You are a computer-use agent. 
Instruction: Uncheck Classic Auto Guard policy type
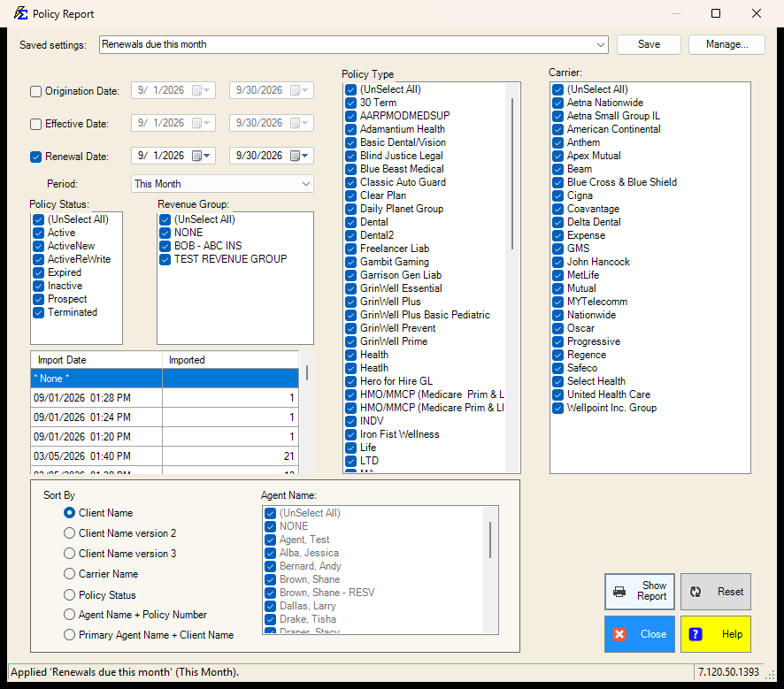351,183
